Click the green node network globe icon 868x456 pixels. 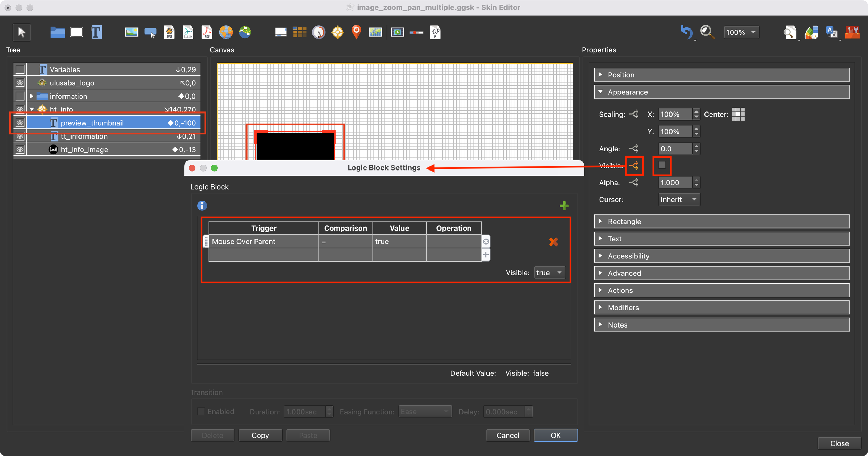[x=245, y=32]
